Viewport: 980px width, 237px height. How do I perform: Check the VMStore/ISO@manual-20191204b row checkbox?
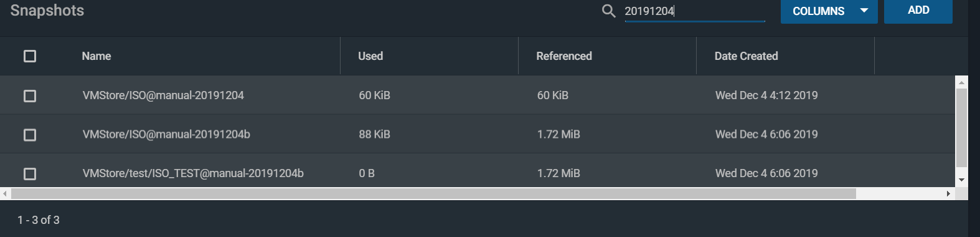coord(30,135)
